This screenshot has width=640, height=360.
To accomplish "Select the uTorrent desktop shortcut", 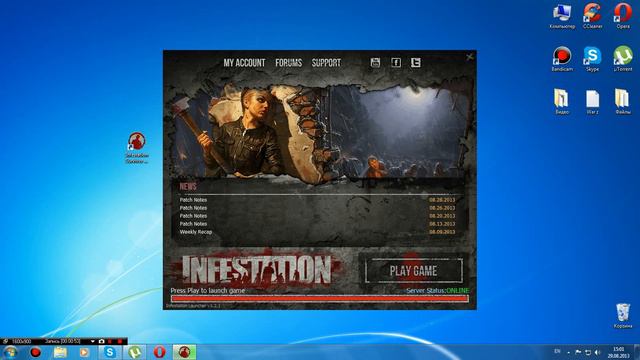I will pyautogui.click(x=623, y=59).
